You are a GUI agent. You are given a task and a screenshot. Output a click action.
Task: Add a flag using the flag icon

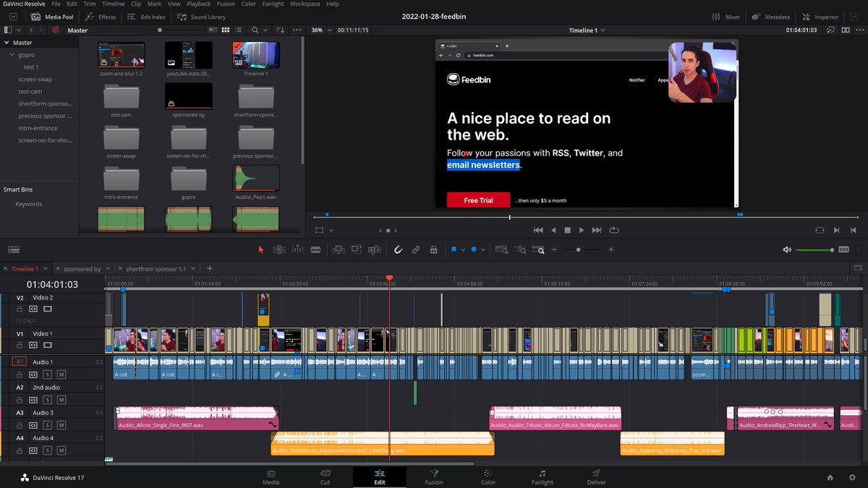pyautogui.click(x=454, y=249)
